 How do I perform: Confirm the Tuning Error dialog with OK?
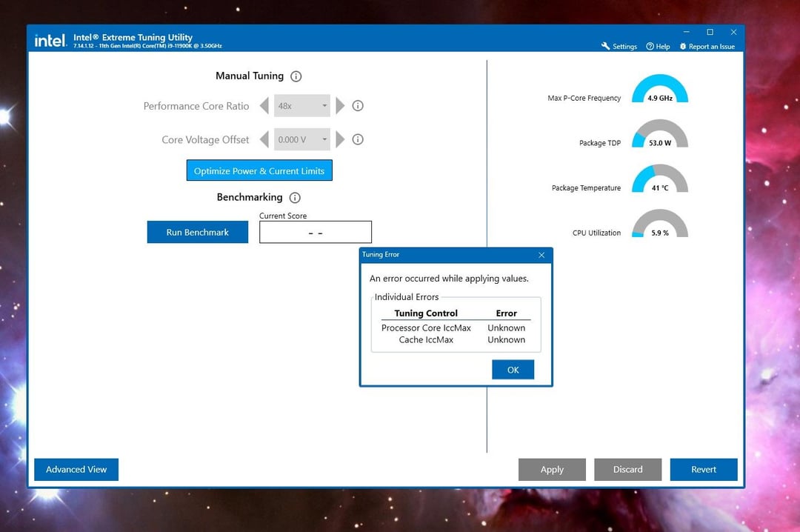point(513,370)
